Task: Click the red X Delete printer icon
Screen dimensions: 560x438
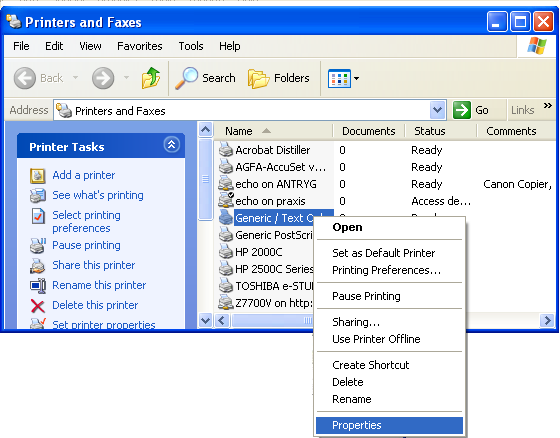Action: (x=38, y=306)
